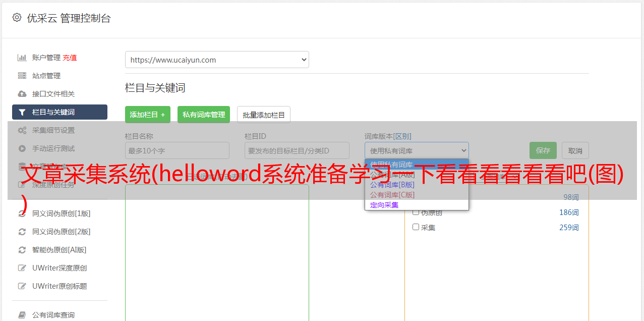The width and height of the screenshot is (644, 321).
Task: Open the https://www.ucaiyun.com site dropdown
Action: [x=217, y=60]
